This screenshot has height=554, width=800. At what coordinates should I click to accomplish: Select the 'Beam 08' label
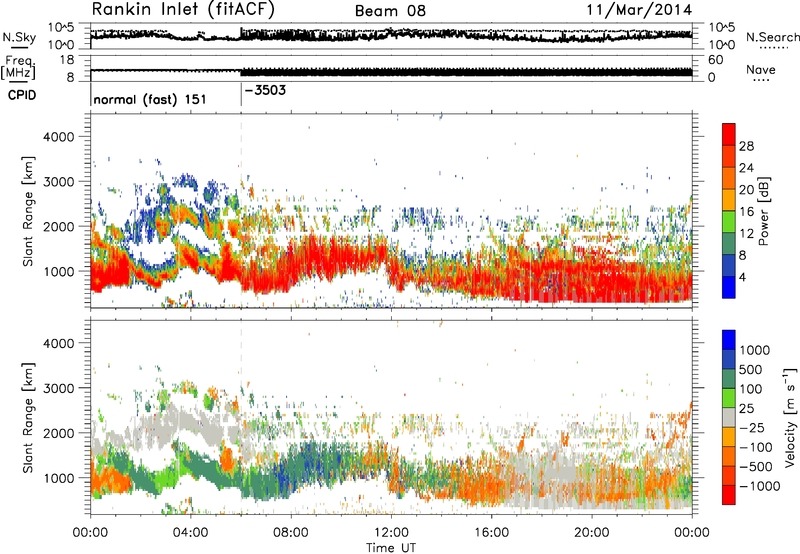(x=390, y=11)
